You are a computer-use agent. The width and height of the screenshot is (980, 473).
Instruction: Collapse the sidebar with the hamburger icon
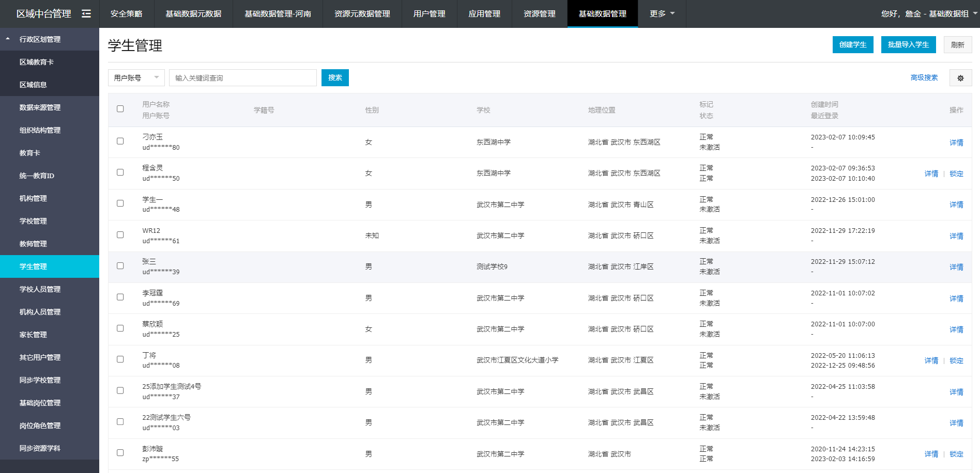[86, 14]
